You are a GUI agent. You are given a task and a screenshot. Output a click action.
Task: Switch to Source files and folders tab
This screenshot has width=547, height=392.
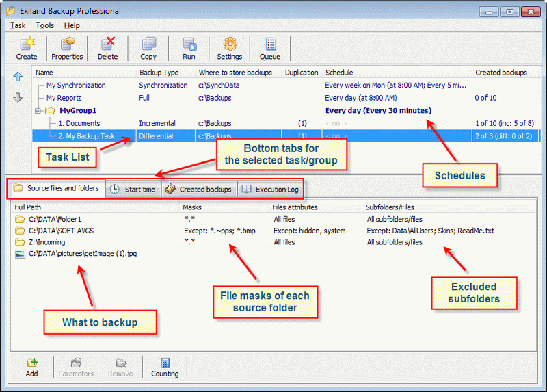(x=57, y=189)
